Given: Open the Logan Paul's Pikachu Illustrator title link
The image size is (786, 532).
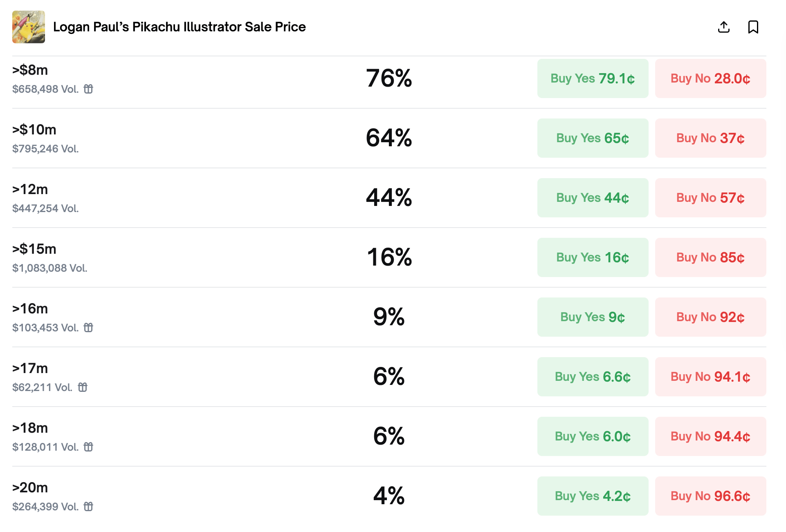Looking at the screenshot, I should [x=179, y=27].
